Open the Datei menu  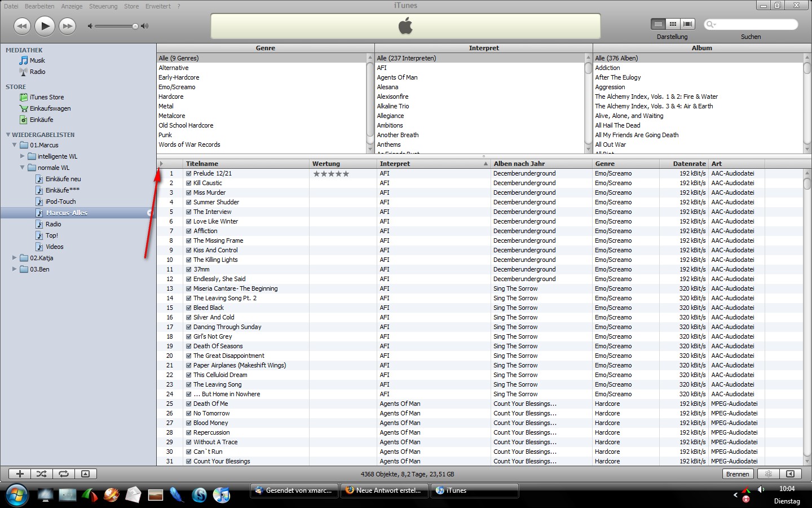(11, 6)
